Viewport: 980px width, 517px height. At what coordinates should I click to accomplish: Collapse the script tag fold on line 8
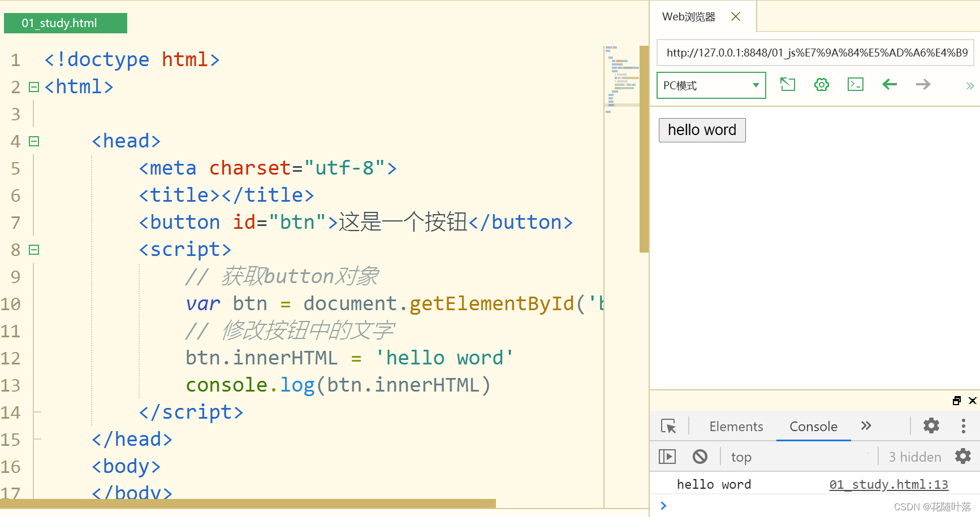point(34,250)
